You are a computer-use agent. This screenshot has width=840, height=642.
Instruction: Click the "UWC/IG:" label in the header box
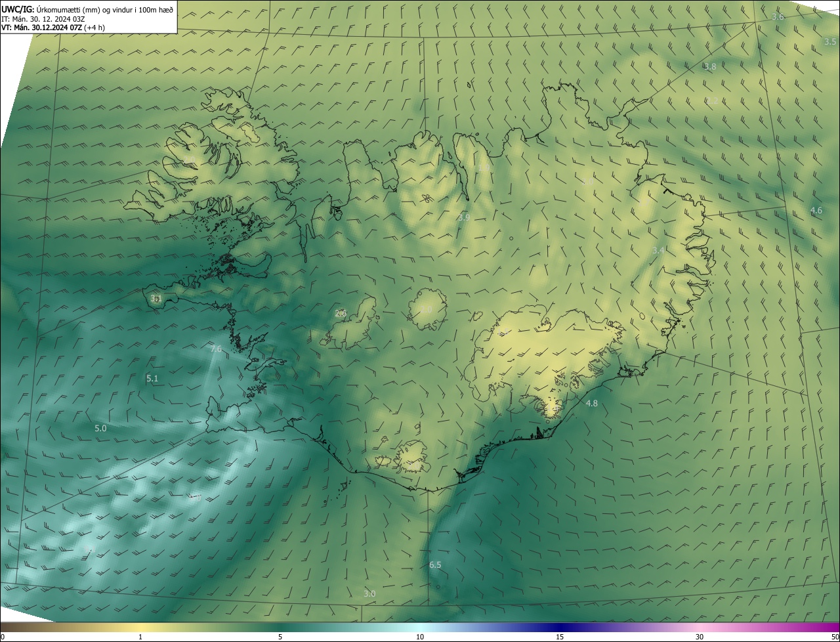[x=18, y=9]
